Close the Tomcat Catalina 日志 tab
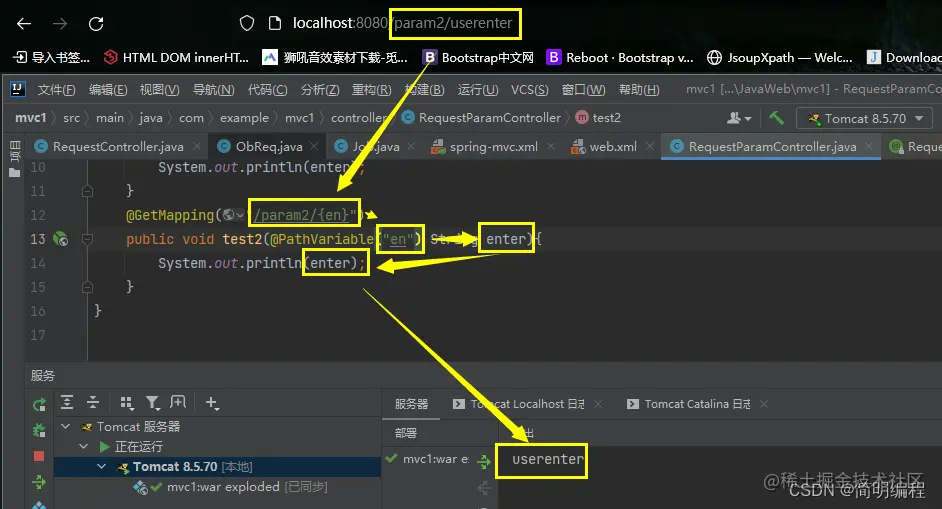 (764, 404)
